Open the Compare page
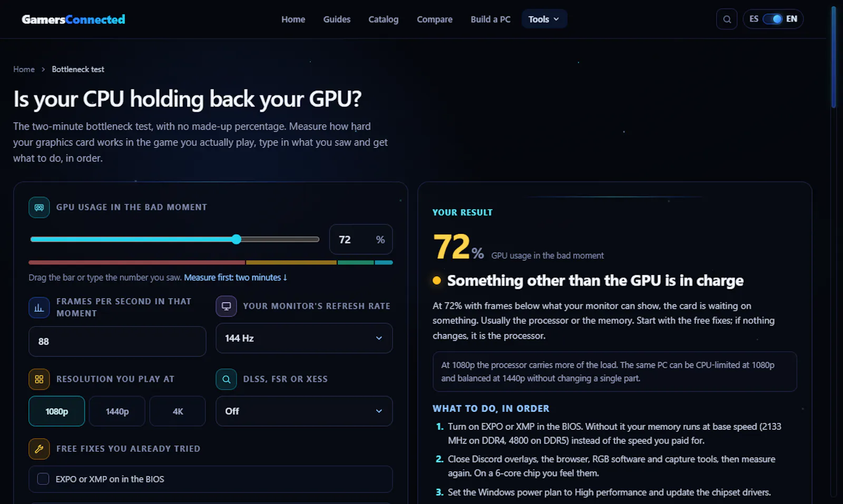This screenshot has height=504, width=843. pyautogui.click(x=435, y=19)
